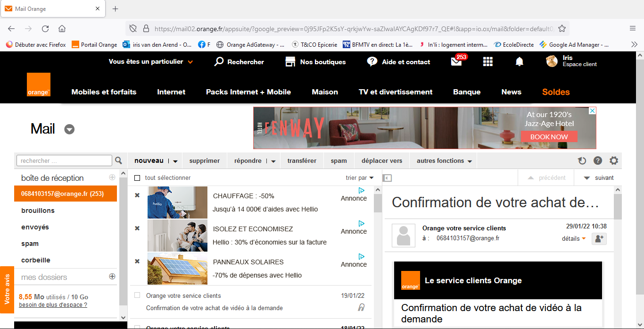Screen dimensions: 644x329
Task: Open Aide et contact
Action: pyautogui.click(x=398, y=62)
